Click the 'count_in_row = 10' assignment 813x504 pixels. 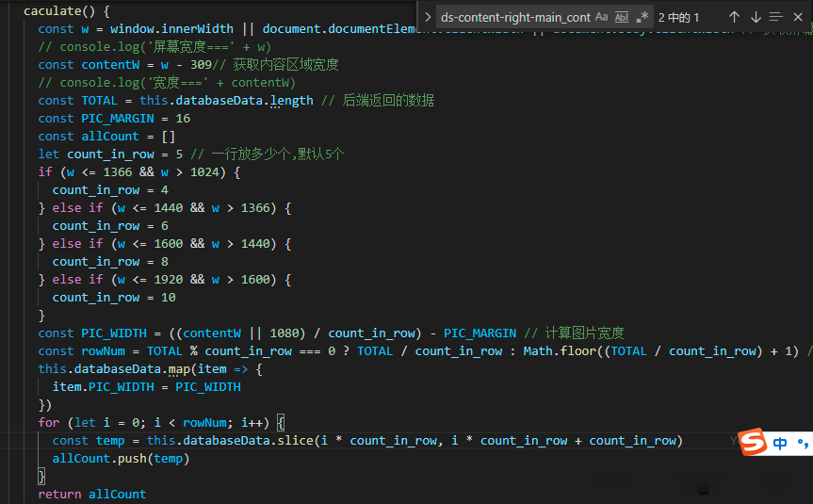coord(114,298)
